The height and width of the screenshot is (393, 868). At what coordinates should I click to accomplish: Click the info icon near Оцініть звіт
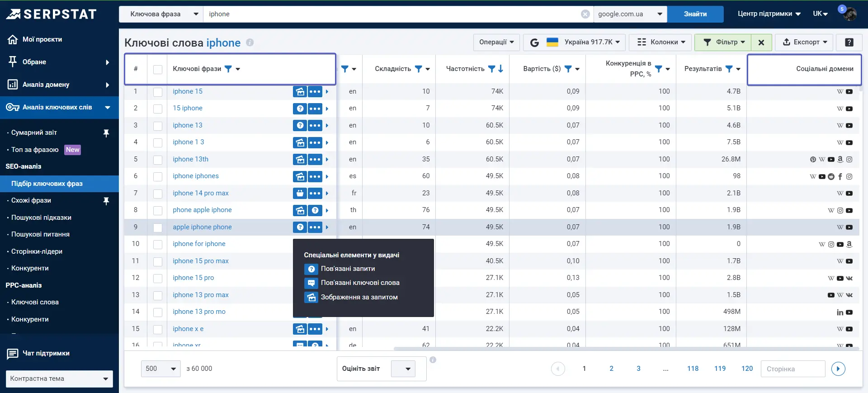coord(433,360)
